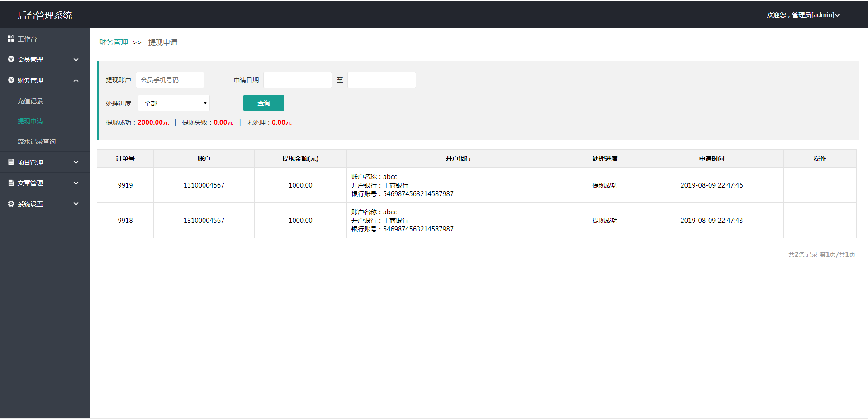Click timestamp 2019-08-09 22:47:46

(711, 185)
